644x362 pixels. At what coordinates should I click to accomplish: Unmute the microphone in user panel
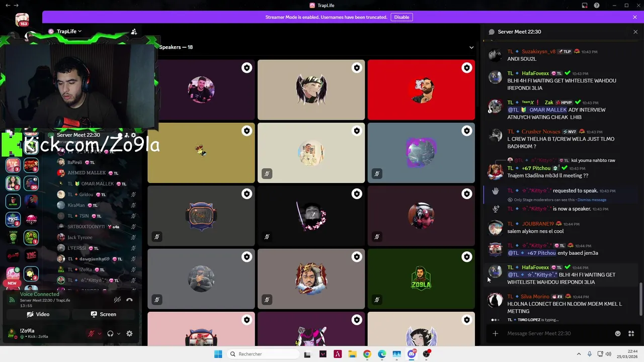pyautogui.click(x=91, y=333)
